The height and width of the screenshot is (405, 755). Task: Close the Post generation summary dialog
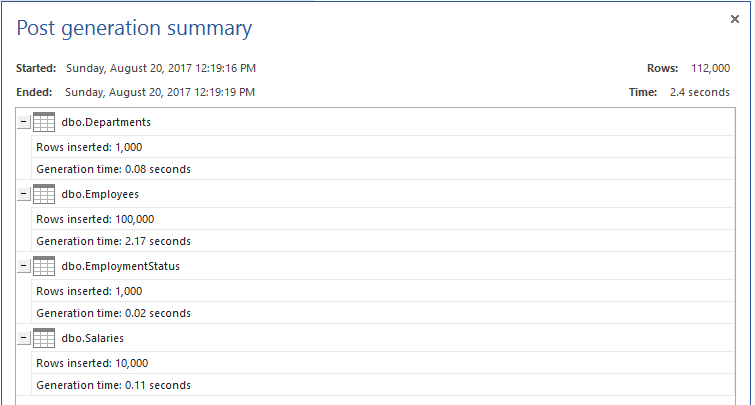[x=735, y=18]
